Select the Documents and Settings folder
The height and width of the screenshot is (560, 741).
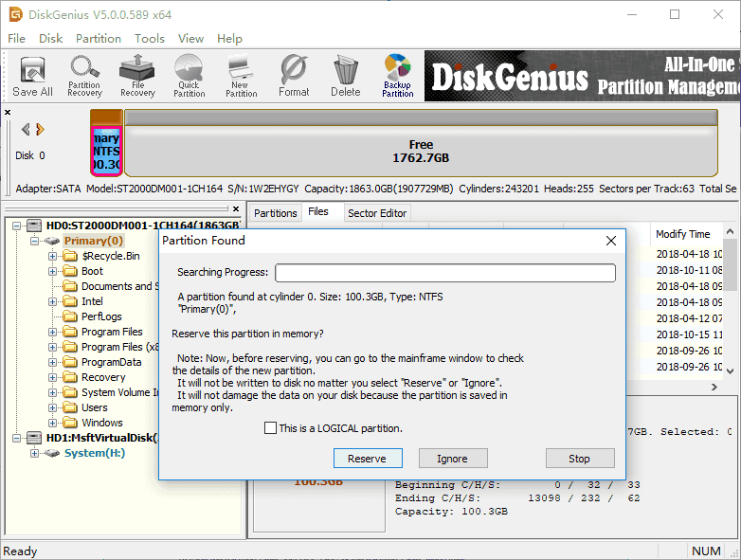[120, 286]
